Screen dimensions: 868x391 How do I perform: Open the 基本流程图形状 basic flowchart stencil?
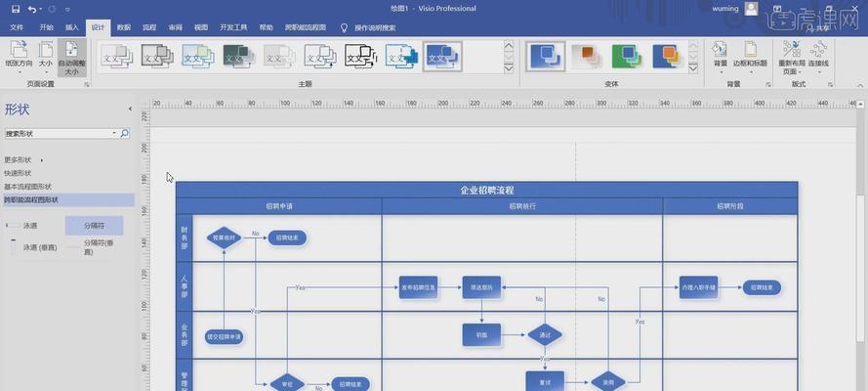pyautogui.click(x=27, y=187)
